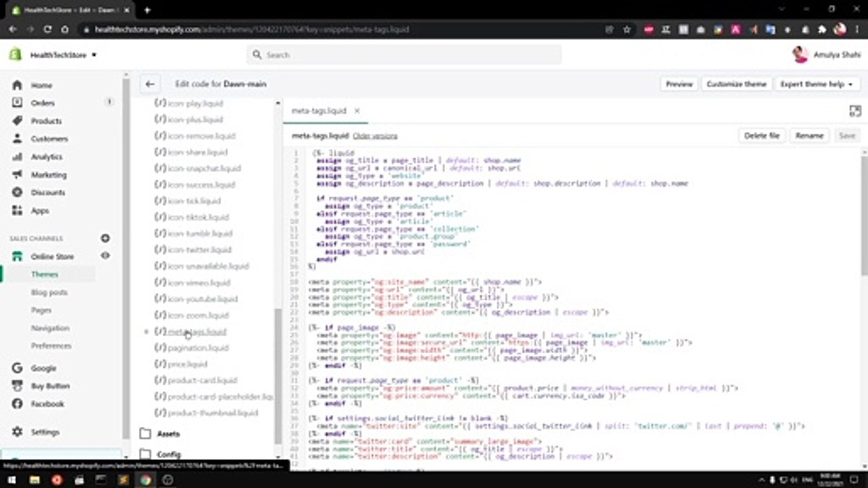
Task: Open the Apps section
Action: [x=40, y=211]
